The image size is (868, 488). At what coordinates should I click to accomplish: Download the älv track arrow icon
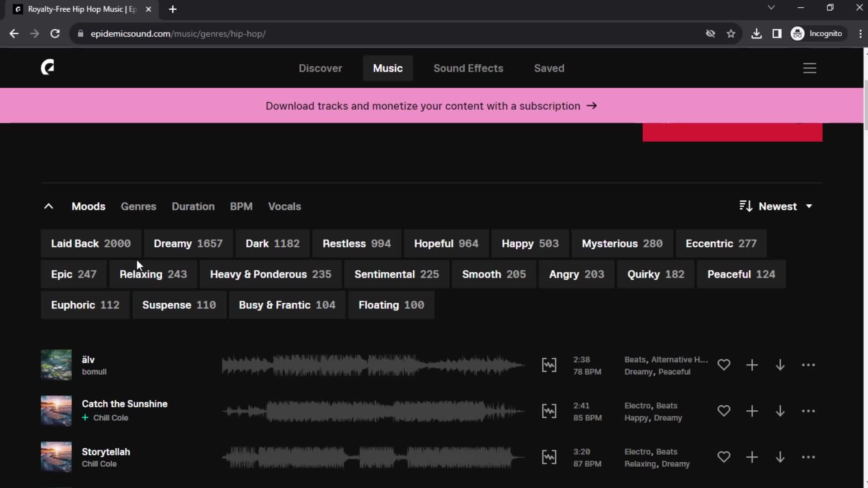click(x=780, y=365)
